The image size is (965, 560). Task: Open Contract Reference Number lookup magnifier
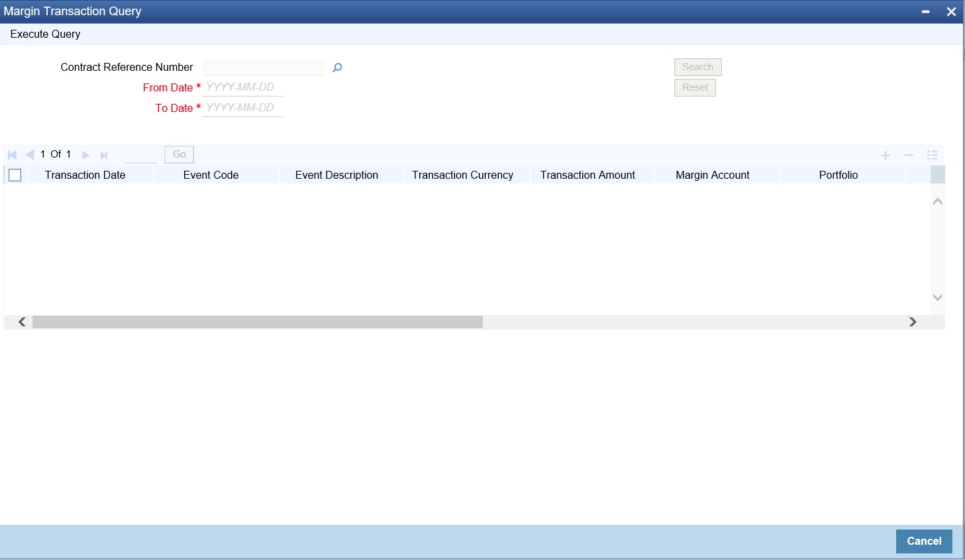(337, 68)
